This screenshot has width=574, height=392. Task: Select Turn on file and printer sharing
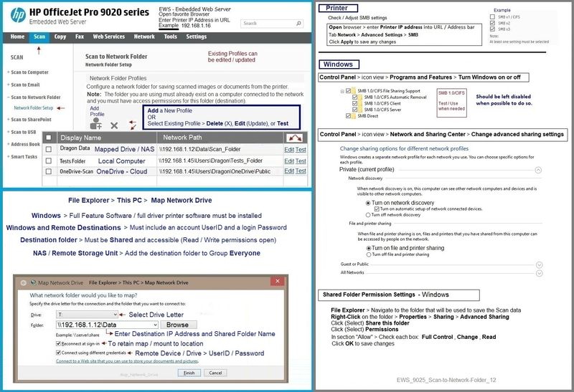point(369,248)
